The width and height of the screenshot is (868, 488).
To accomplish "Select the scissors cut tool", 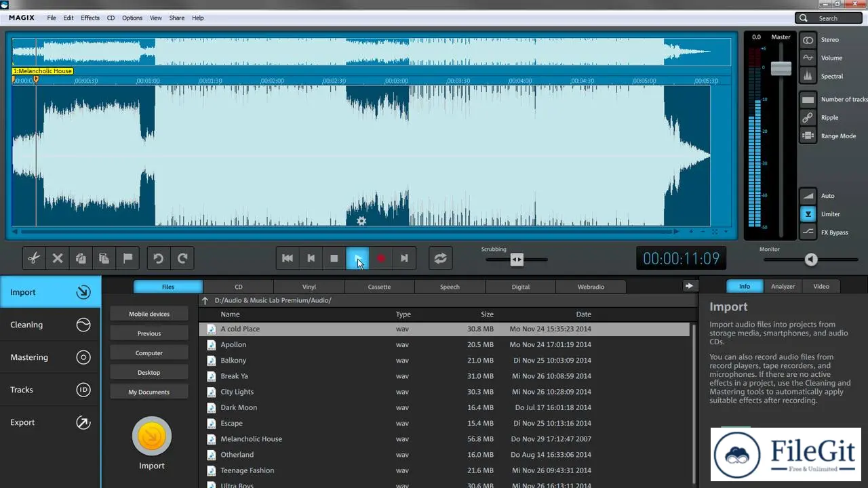I will coord(34,258).
